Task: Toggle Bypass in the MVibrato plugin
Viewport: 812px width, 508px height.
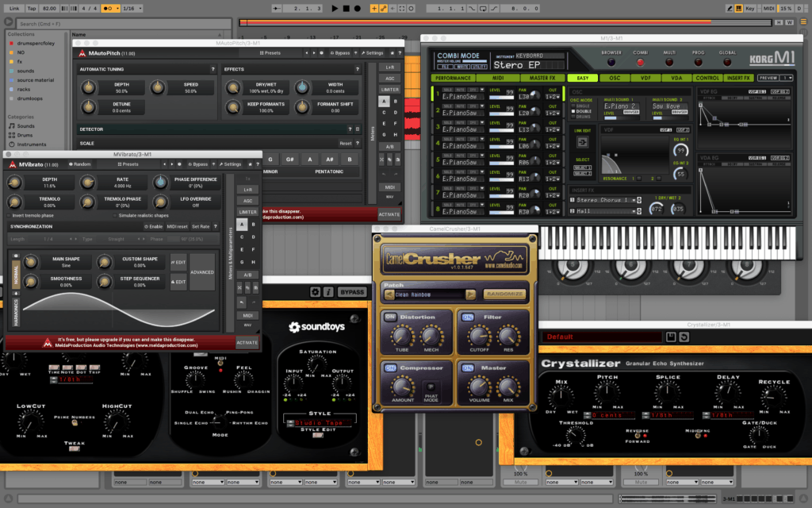Action: [x=197, y=164]
